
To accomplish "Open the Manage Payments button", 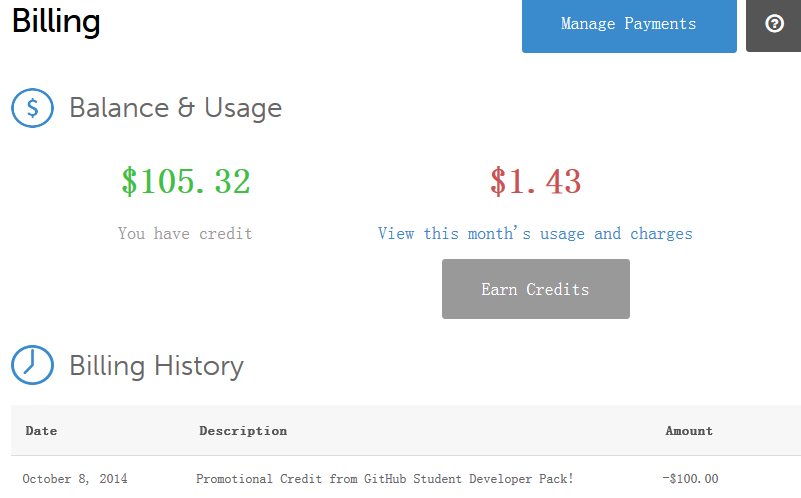I will (x=629, y=26).
